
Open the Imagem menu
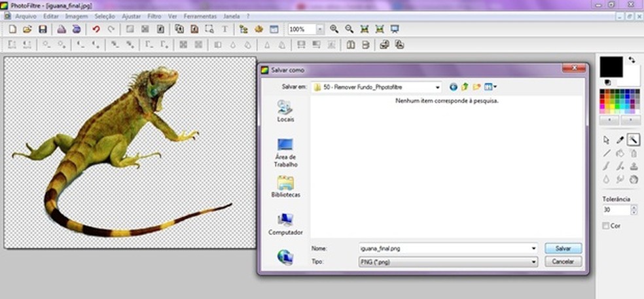pos(77,16)
